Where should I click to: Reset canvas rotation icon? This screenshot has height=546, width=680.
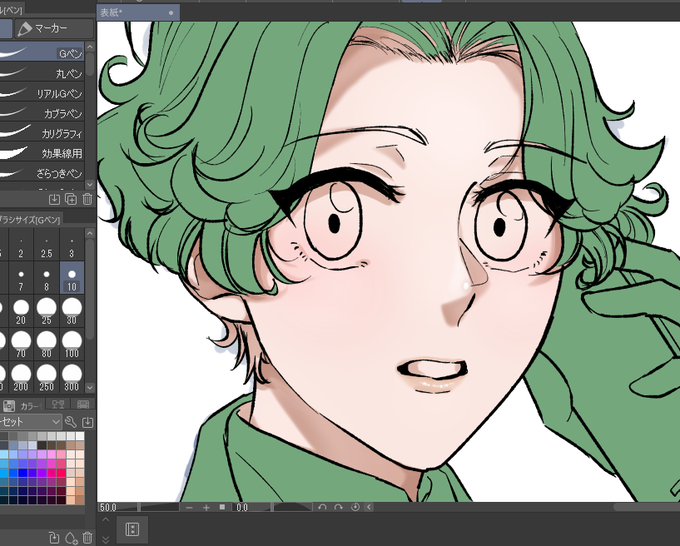point(355,507)
